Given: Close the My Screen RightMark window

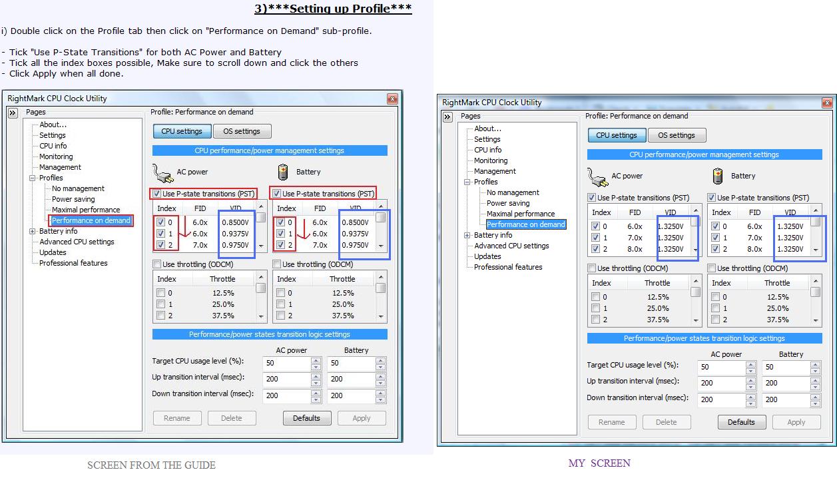Looking at the screenshot, I should point(827,103).
